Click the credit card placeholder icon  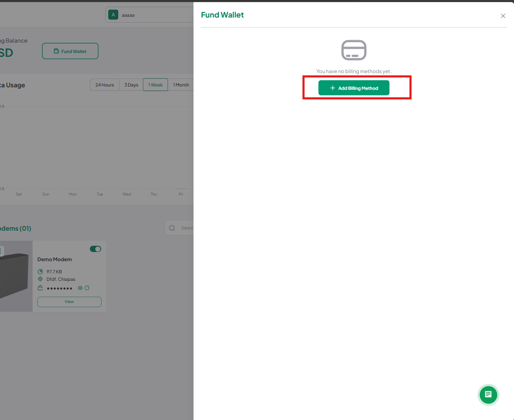pyautogui.click(x=354, y=50)
